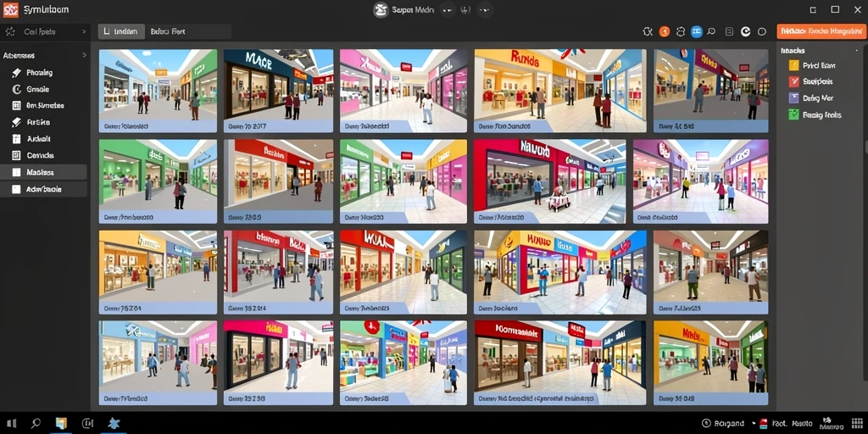
Task: Click the middle round icon in the title bar center
Action: (x=465, y=10)
